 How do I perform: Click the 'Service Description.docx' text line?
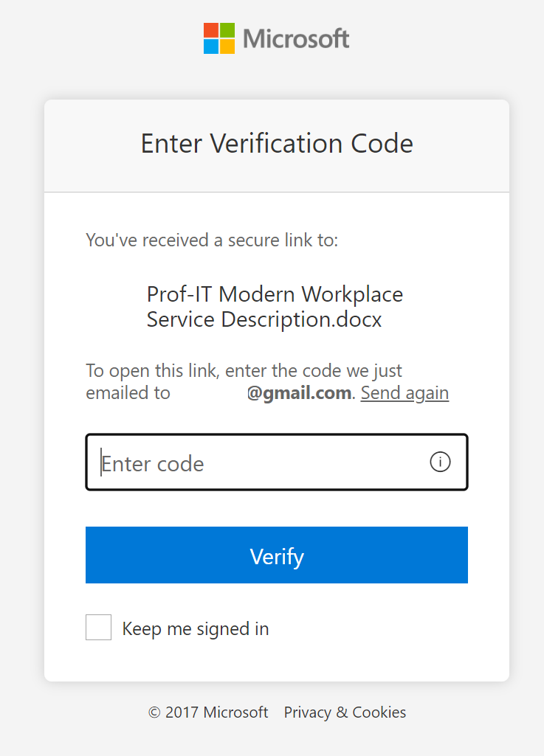tap(264, 319)
